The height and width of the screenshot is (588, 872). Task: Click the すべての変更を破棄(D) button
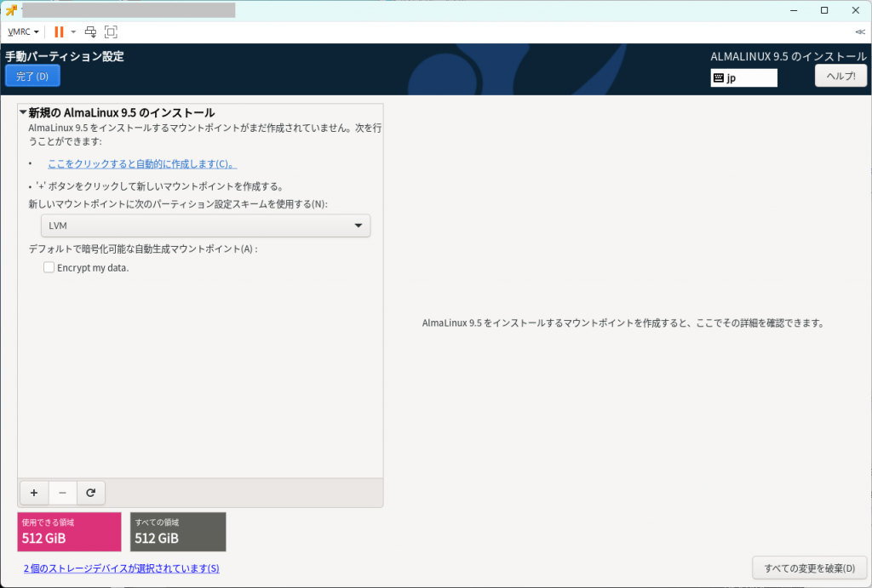[x=809, y=568]
